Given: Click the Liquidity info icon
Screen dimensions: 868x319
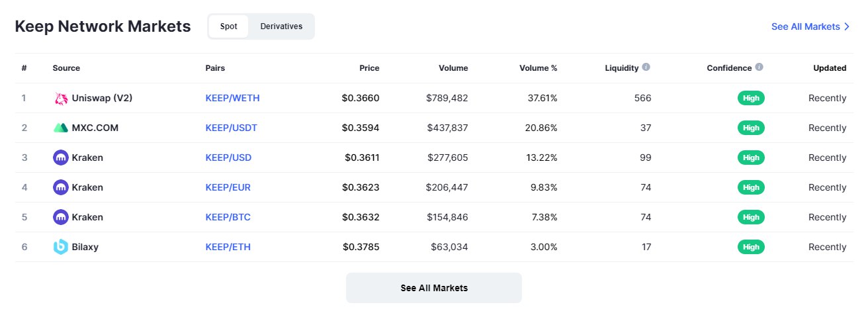Looking at the screenshot, I should click(x=646, y=67).
